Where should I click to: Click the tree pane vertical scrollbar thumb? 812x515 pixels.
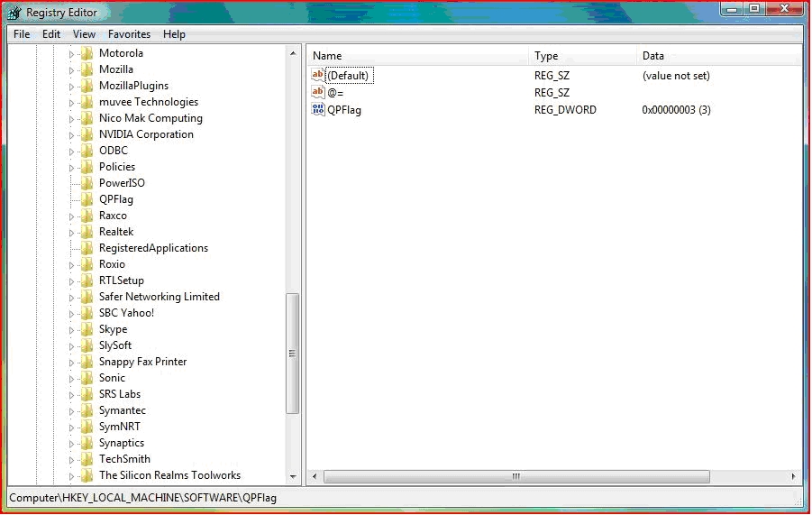pos(293,354)
